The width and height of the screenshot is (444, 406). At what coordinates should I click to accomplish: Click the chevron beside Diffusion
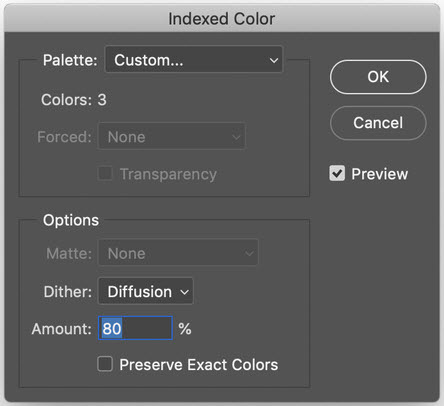[184, 292]
